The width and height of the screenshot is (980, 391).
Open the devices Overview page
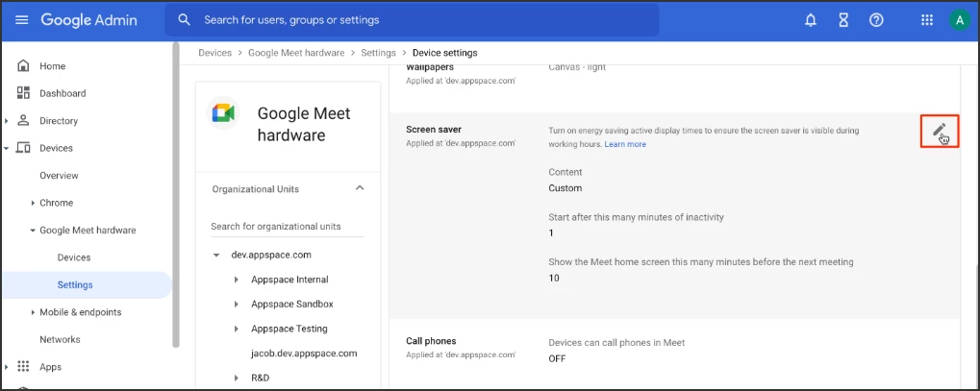click(60, 176)
